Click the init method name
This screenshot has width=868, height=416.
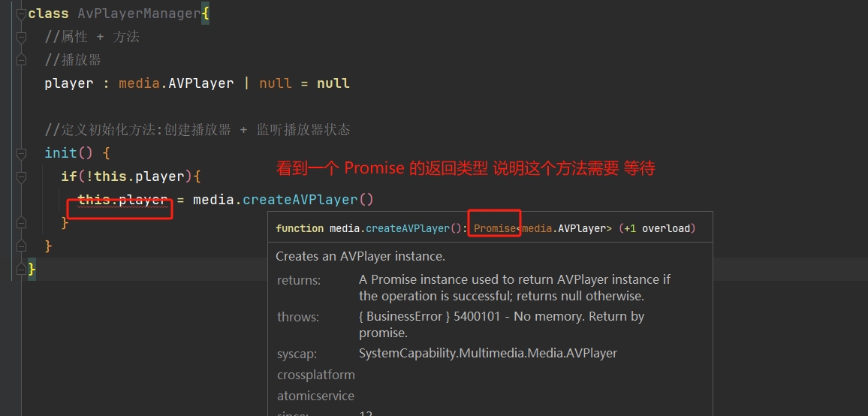coord(60,153)
